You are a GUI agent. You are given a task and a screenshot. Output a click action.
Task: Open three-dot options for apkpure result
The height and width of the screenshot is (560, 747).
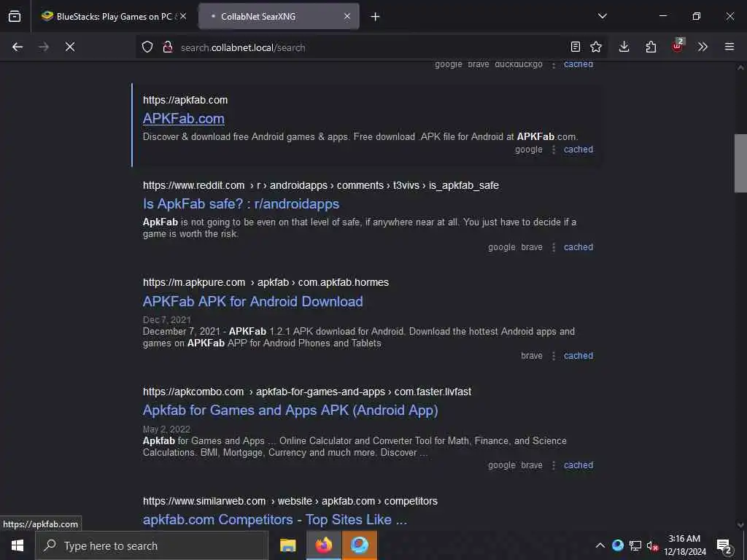[x=554, y=356]
